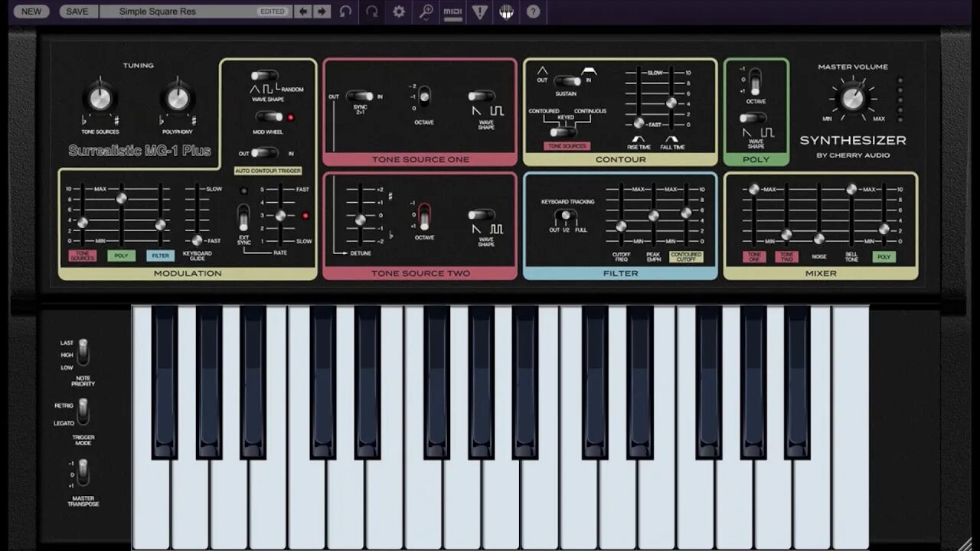980x551 pixels.
Task: Click the undo icon
Action: tap(346, 11)
